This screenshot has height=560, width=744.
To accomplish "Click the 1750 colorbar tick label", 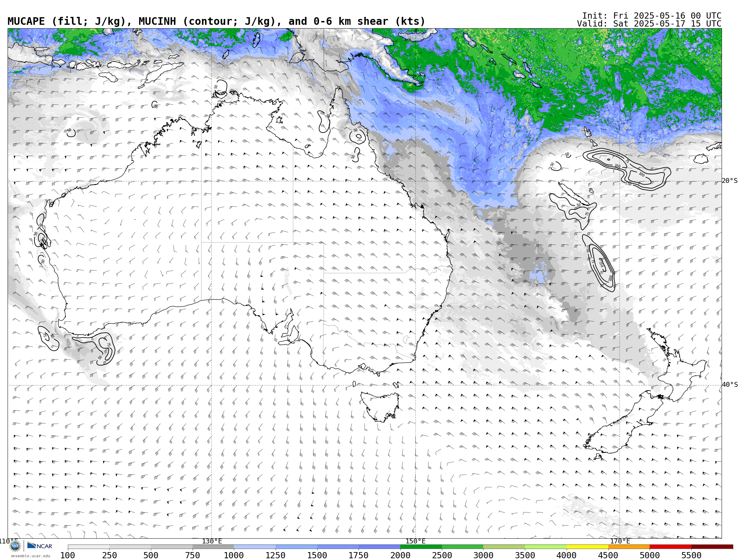I will pos(359,555).
